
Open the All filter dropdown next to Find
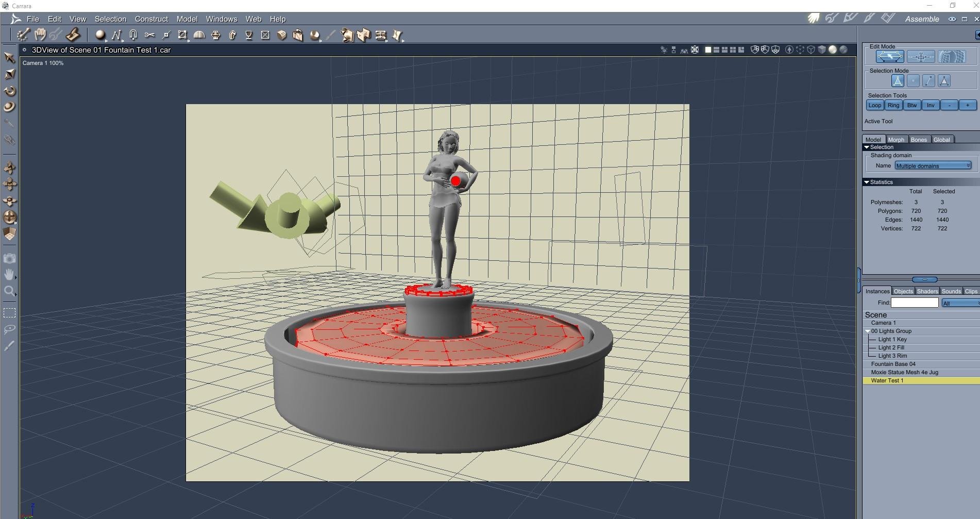click(960, 303)
